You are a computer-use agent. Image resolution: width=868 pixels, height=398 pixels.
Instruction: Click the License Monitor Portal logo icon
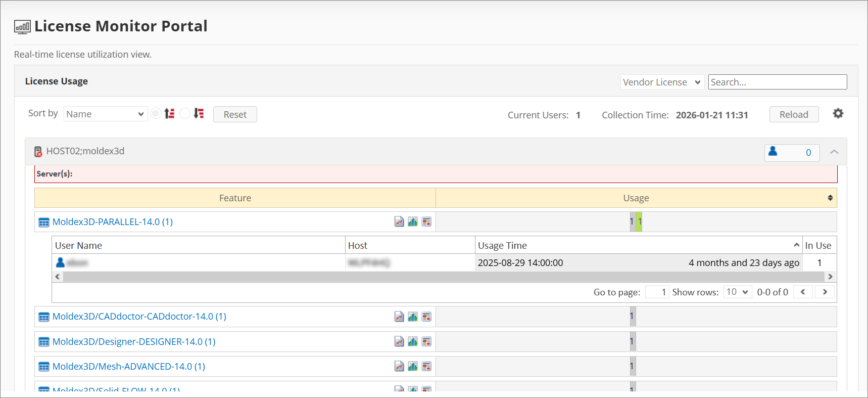click(x=22, y=27)
